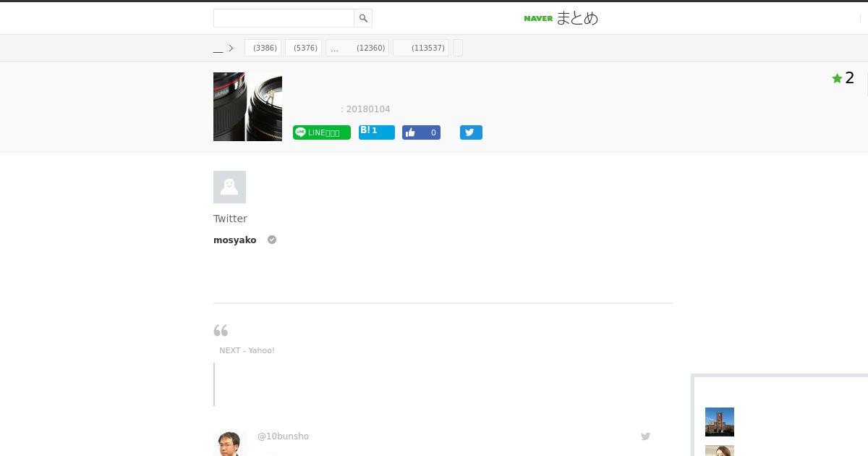Select the category tag labeled (3386)

pos(263,48)
